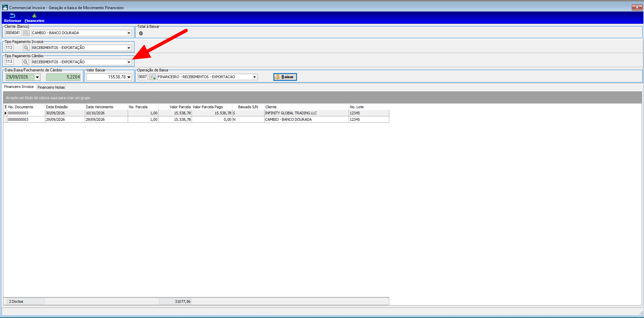Image resolution: width=644 pixels, height=318 pixels.
Task: Switch to the Financeiro Notas tab
Action: [x=51, y=87]
